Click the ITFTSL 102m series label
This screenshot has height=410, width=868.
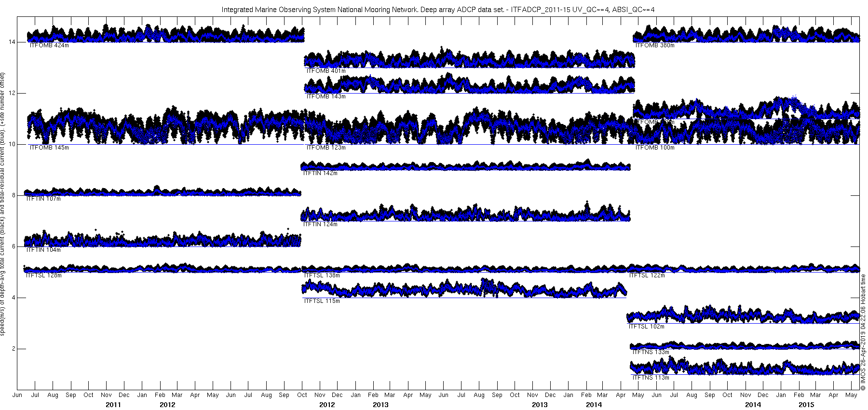(x=647, y=327)
